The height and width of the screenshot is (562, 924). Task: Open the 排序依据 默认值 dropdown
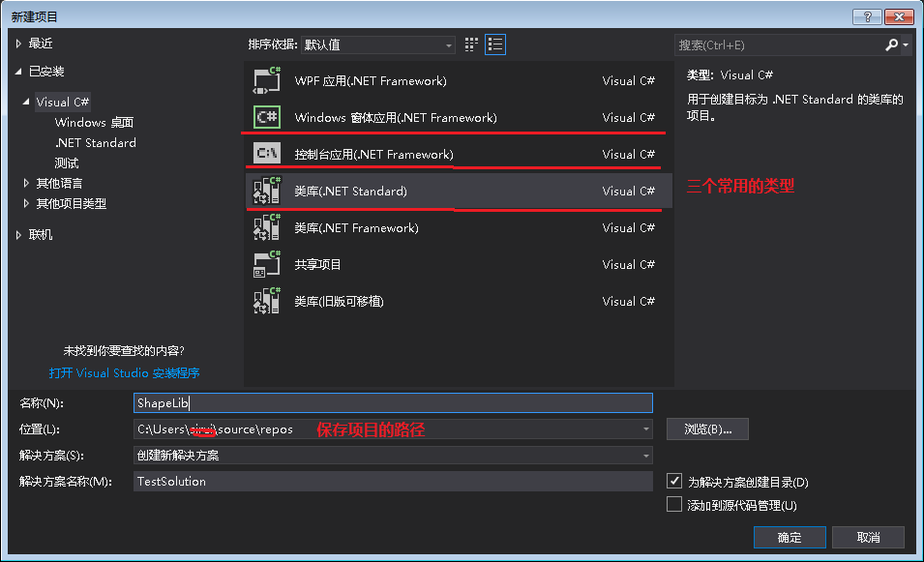[x=377, y=44]
